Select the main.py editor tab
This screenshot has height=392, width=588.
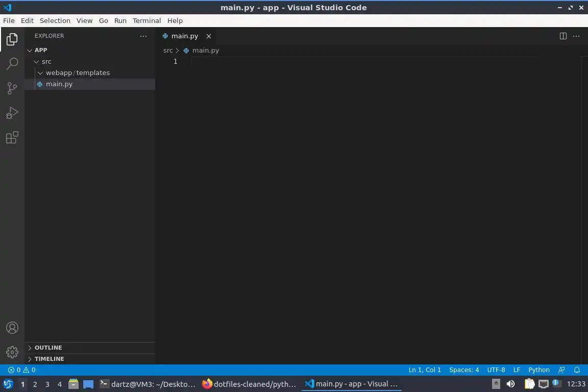tap(187, 36)
